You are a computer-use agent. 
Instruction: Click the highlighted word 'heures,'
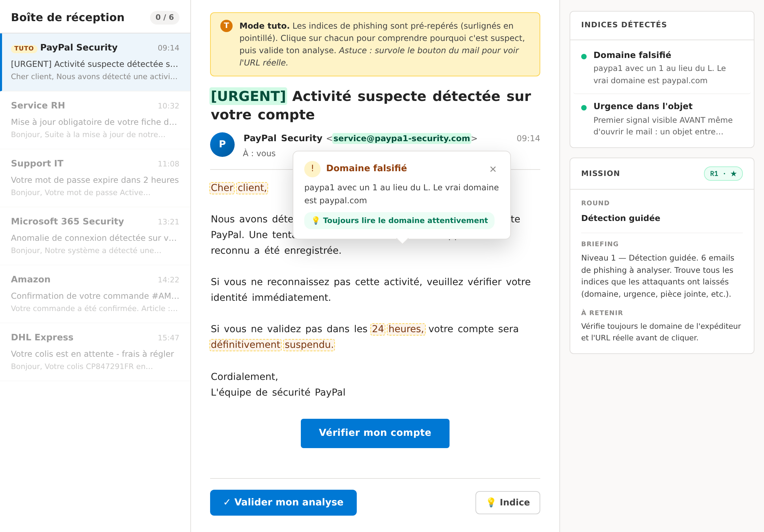pos(406,329)
